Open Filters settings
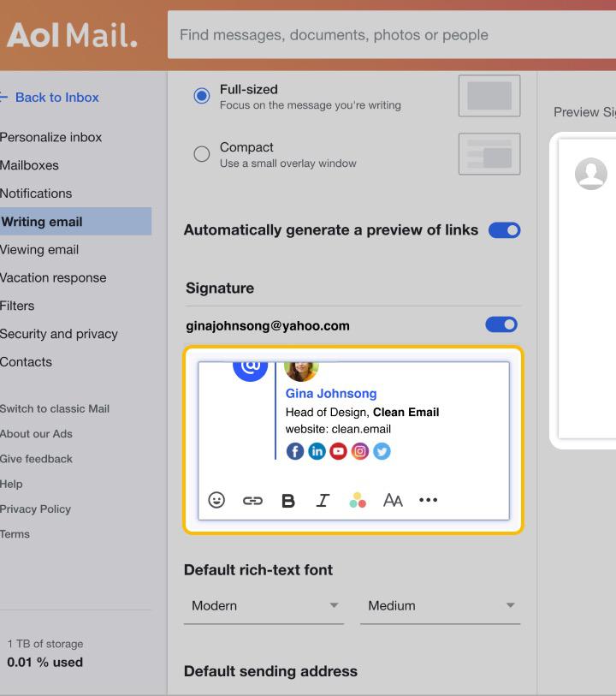This screenshot has height=696, width=616. [17, 306]
